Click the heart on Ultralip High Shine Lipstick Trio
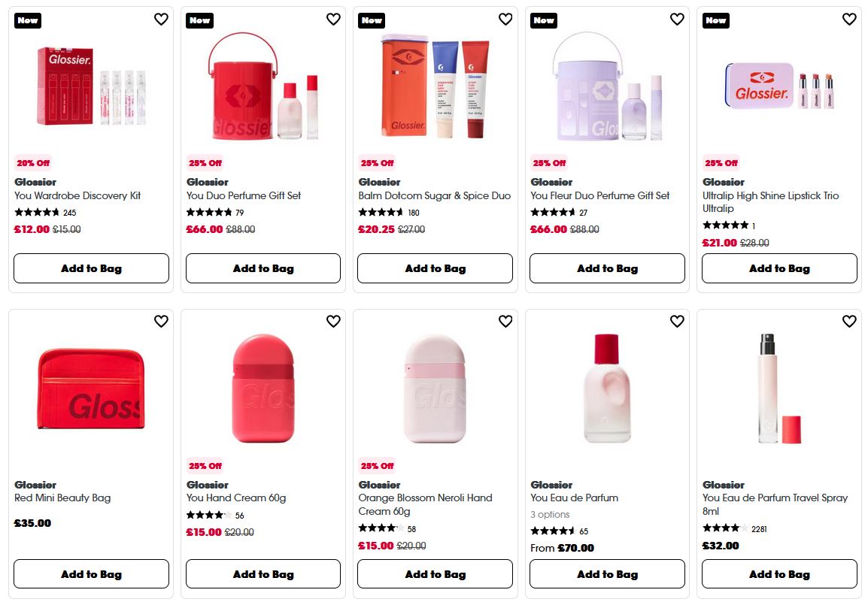Viewport: 868px width, 605px height. (x=849, y=20)
